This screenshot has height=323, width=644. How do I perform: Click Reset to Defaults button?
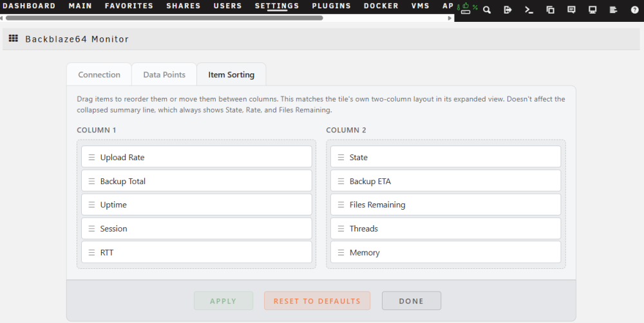pos(317,301)
